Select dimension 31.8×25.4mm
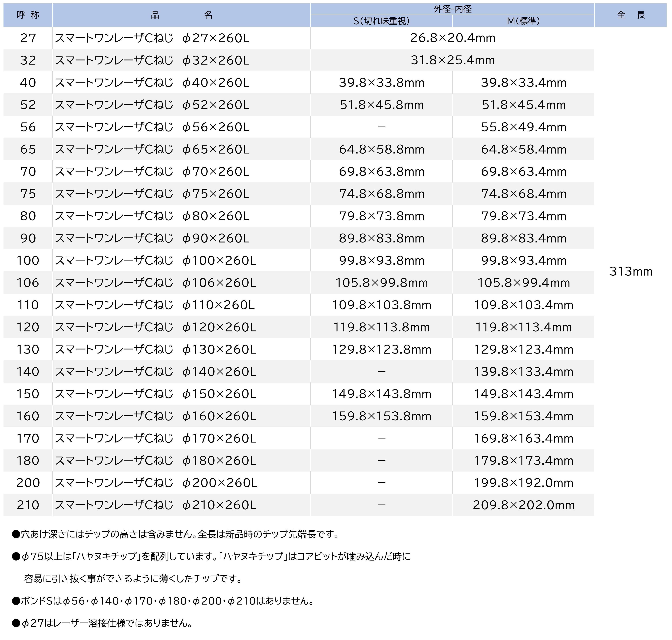This screenshot has height=640, width=672. [453, 60]
